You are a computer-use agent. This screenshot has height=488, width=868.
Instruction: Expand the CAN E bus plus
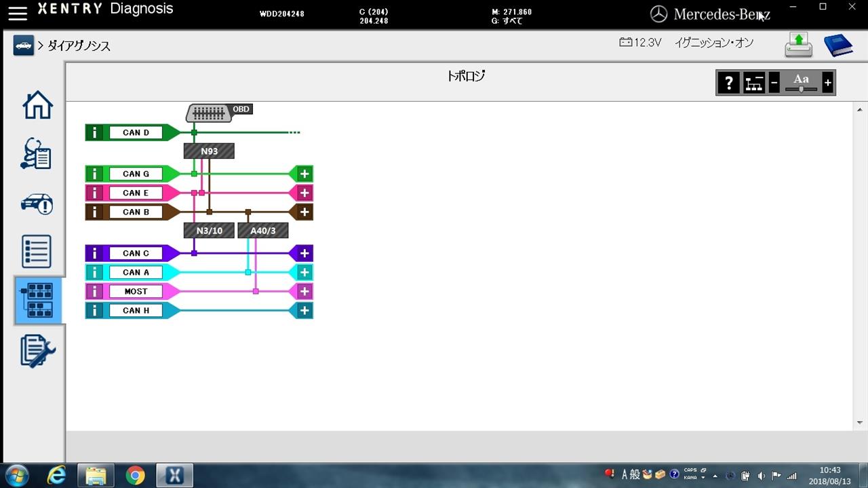tap(304, 193)
